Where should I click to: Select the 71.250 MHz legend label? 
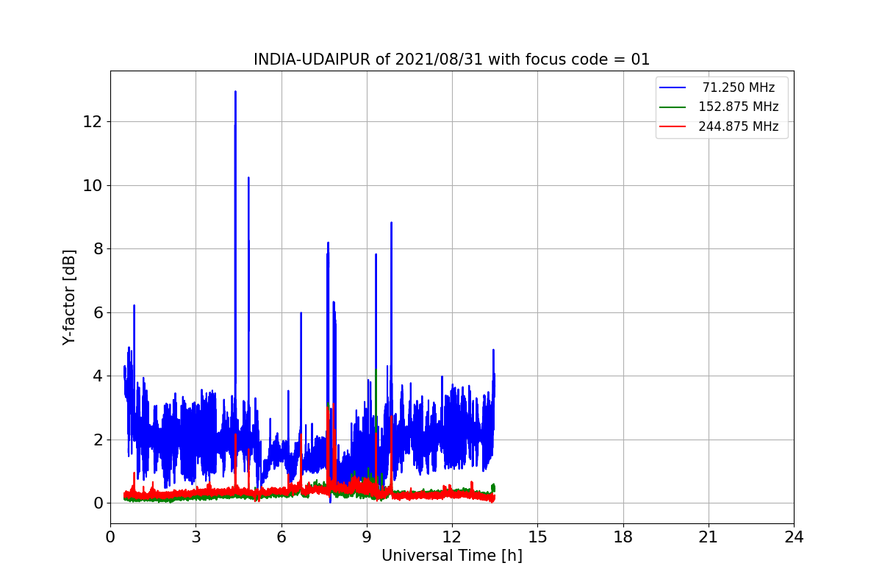[738, 87]
